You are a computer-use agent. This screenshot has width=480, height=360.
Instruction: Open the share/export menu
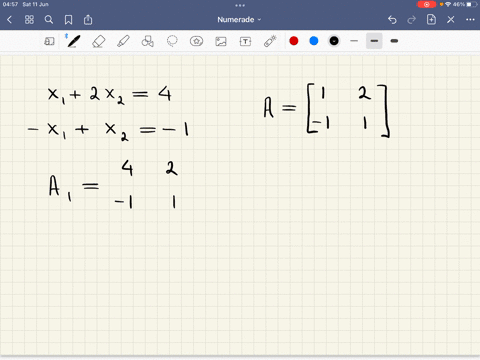coord(88,20)
